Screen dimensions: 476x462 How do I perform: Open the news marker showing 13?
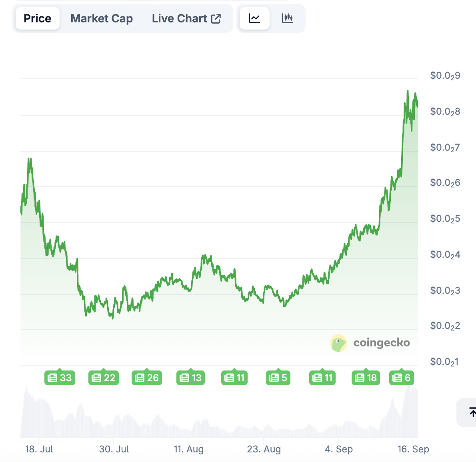tap(191, 378)
